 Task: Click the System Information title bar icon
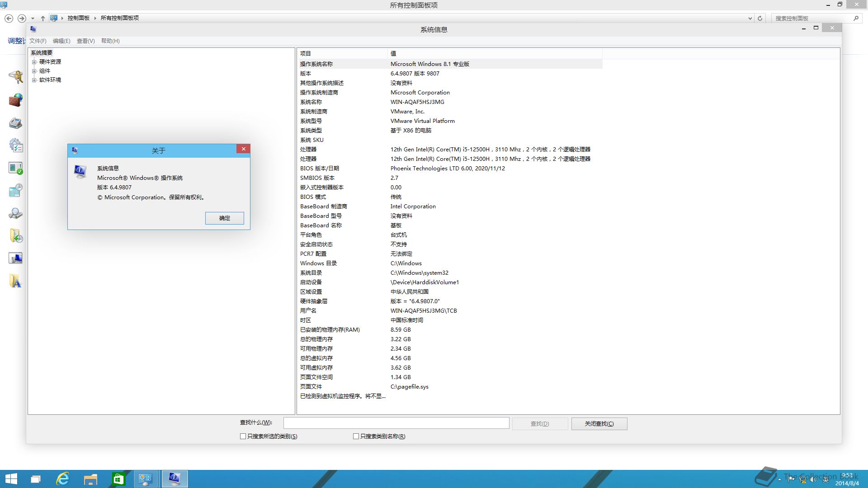(x=33, y=29)
